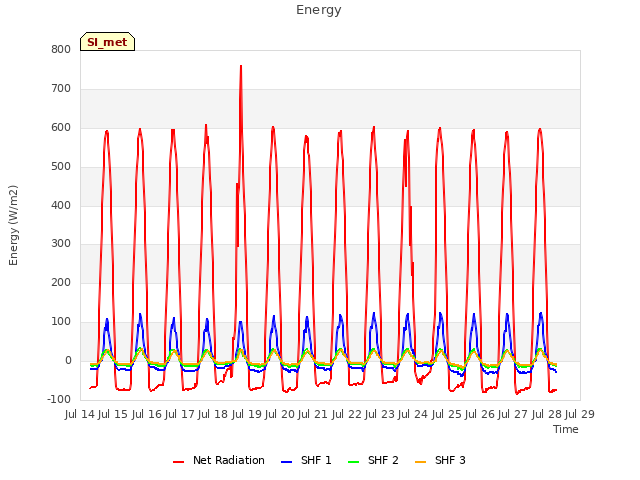Screen dimensions: 640x480
Task: Click the Jul 21 x-axis tick label
Action: click(x=313, y=414)
